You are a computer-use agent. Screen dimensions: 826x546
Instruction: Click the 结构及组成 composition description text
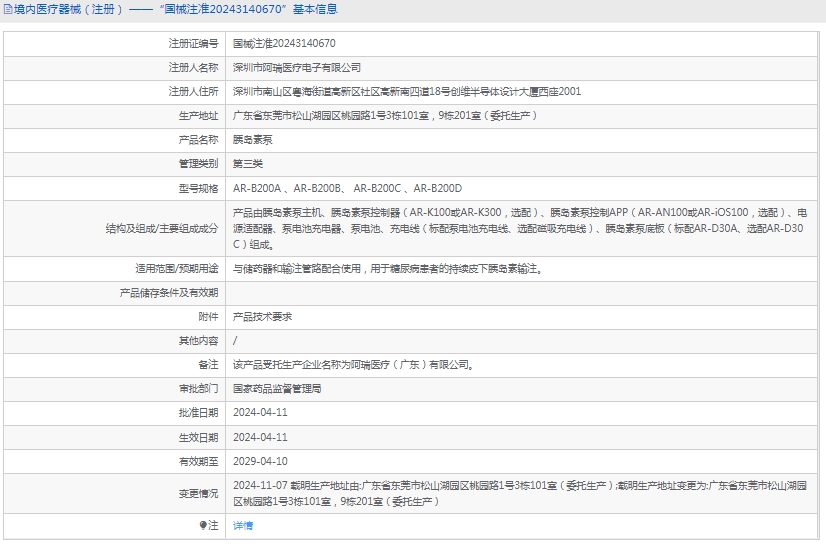(519, 228)
